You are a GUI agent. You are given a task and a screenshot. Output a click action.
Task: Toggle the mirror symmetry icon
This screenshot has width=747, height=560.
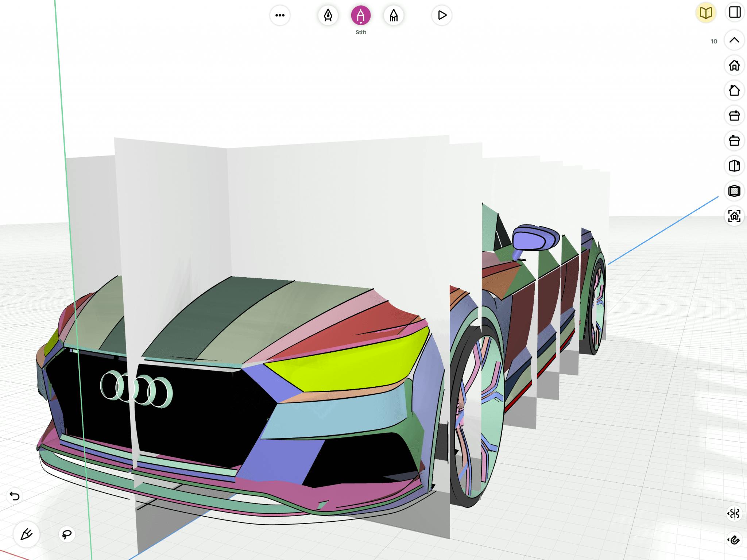coord(734,514)
